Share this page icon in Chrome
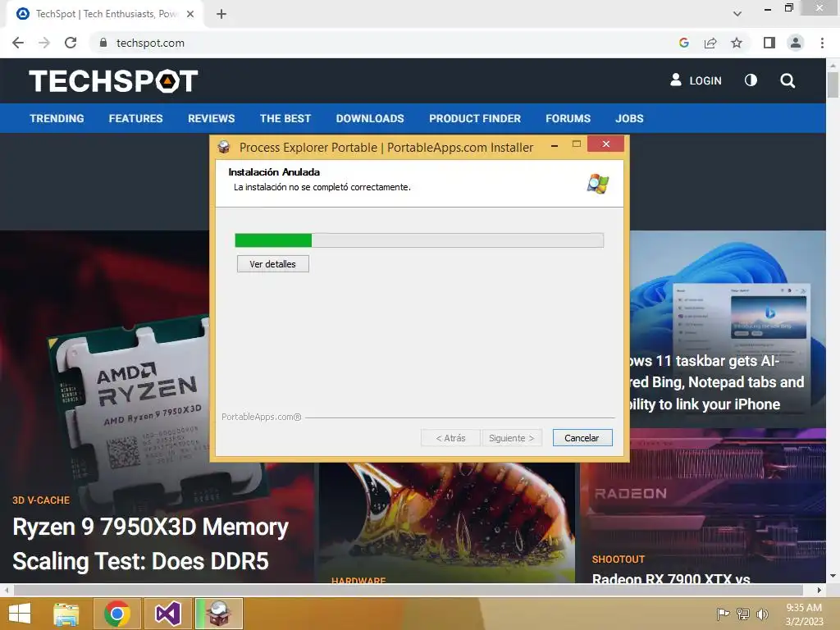840x630 pixels. (x=710, y=43)
